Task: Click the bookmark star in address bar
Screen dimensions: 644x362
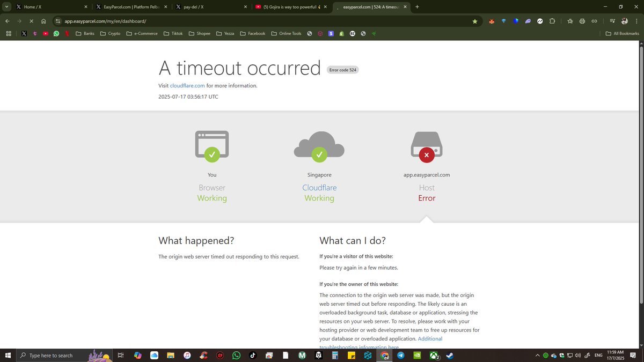Action: pyautogui.click(x=475, y=21)
